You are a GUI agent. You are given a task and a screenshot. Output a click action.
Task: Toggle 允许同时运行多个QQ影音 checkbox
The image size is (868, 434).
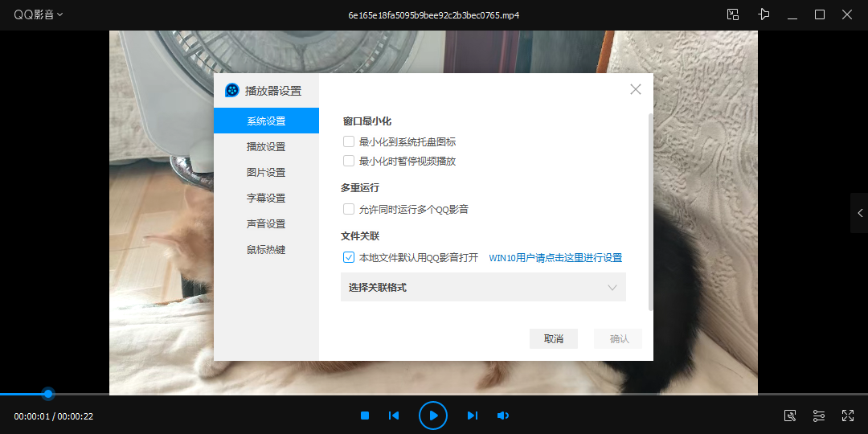[349, 209]
